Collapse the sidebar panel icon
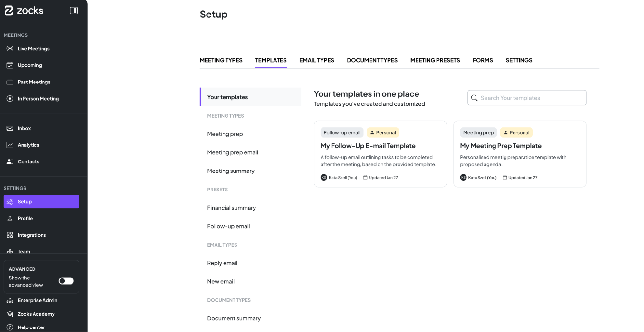Image resolution: width=644 pixels, height=332 pixels. (x=74, y=10)
